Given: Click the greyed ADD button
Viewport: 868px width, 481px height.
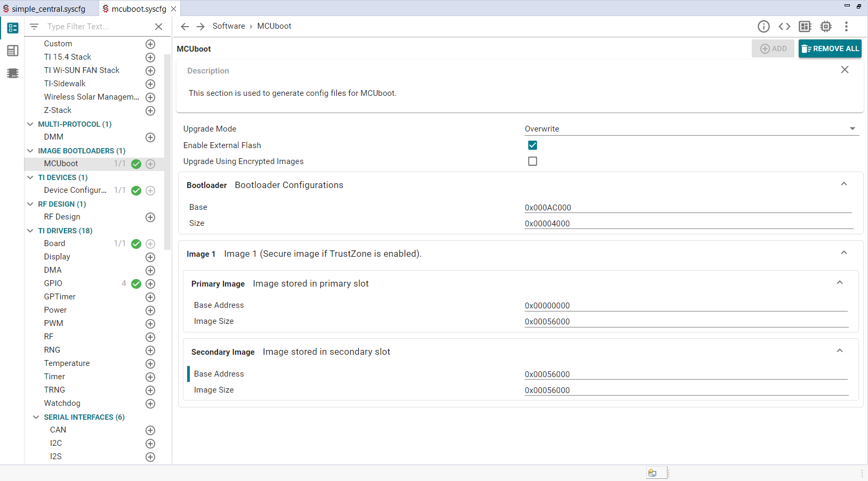Looking at the screenshot, I should (773, 48).
